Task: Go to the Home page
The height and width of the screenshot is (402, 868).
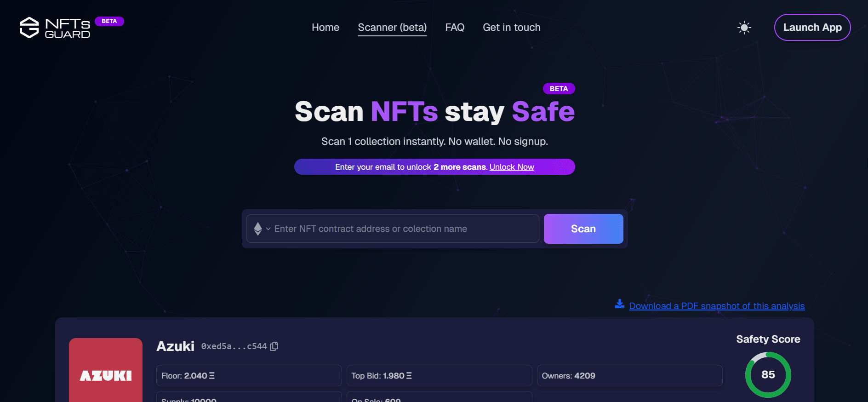Action: click(325, 28)
